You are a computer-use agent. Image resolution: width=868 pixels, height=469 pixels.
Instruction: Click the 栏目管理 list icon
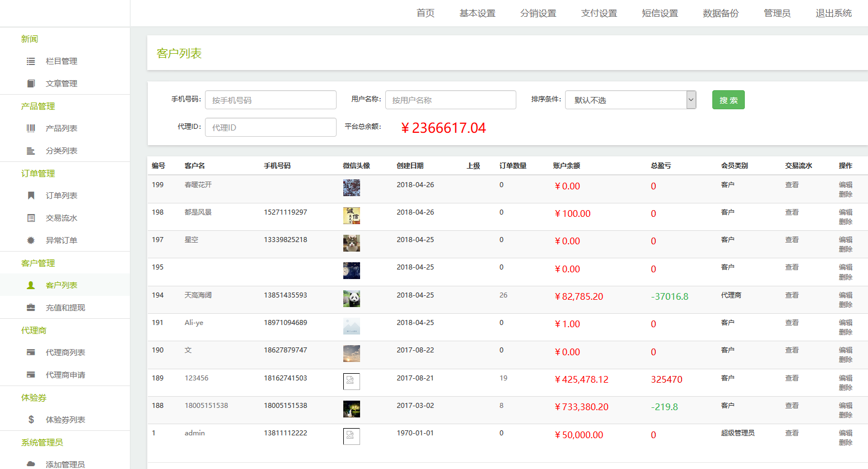pos(31,61)
